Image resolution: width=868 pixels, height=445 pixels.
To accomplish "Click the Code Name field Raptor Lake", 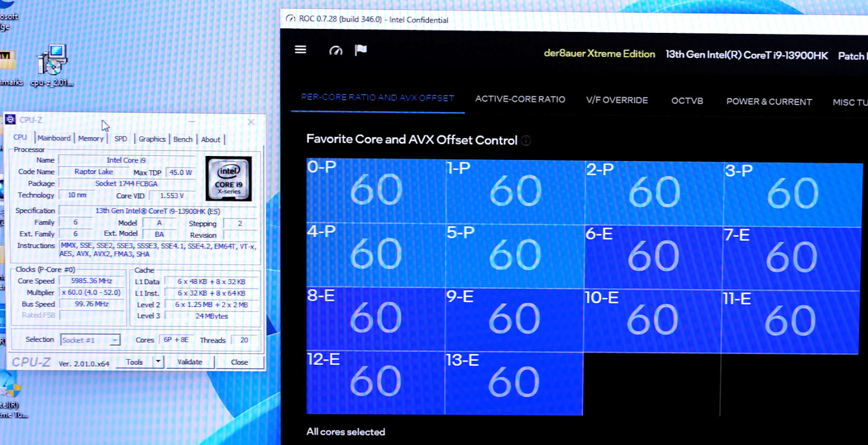I will pyautogui.click(x=93, y=172).
